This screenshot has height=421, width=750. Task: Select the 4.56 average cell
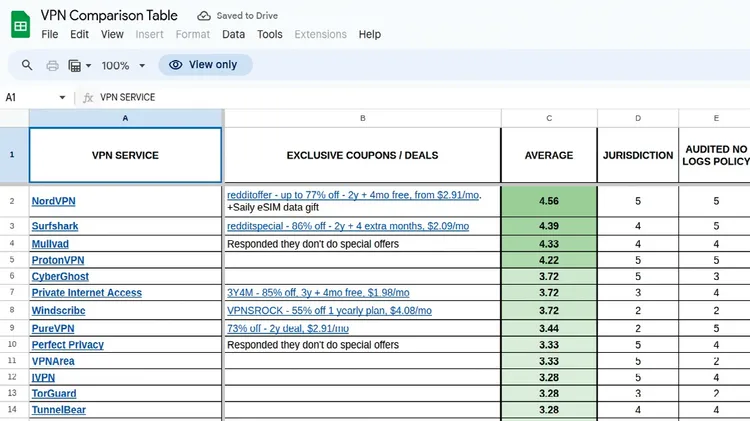pos(549,201)
